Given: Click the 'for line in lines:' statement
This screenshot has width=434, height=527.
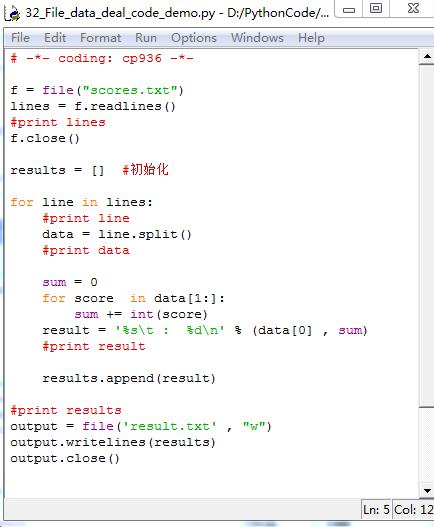Looking at the screenshot, I should 81,202.
